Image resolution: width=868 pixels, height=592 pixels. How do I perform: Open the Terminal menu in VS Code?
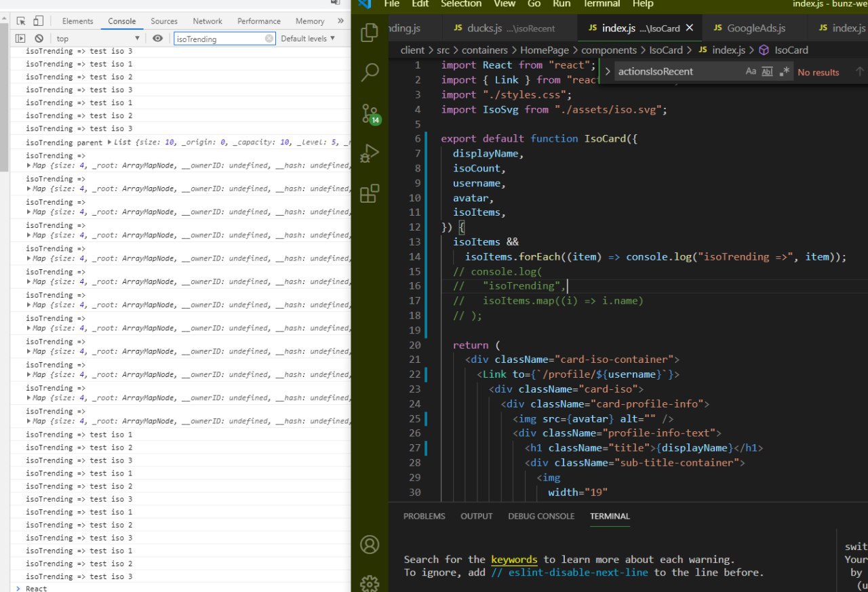point(602,4)
